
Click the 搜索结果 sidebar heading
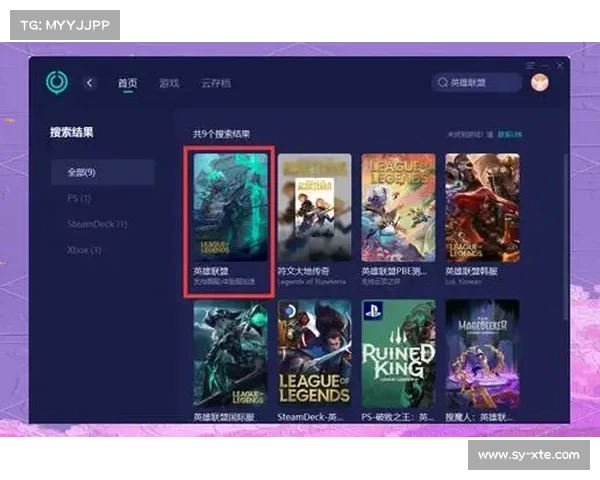[72, 132]
